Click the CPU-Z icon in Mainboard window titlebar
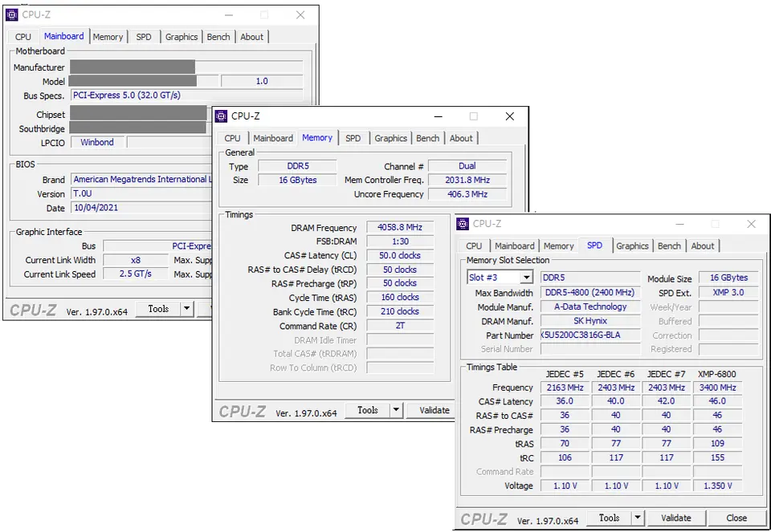771x532 pixels. coord(11,14)
